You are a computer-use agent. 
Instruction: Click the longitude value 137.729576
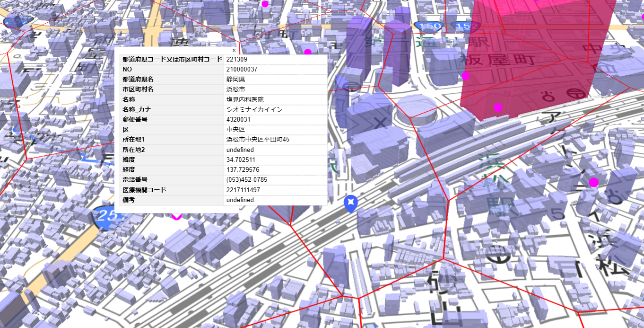pyautogui.click(x=243, y=170)
